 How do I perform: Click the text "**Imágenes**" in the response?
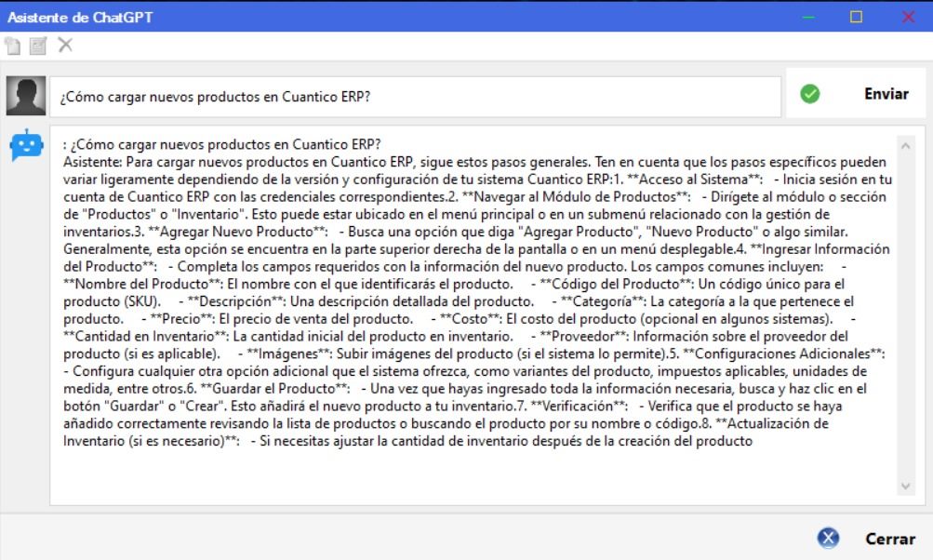click(289, 353)
